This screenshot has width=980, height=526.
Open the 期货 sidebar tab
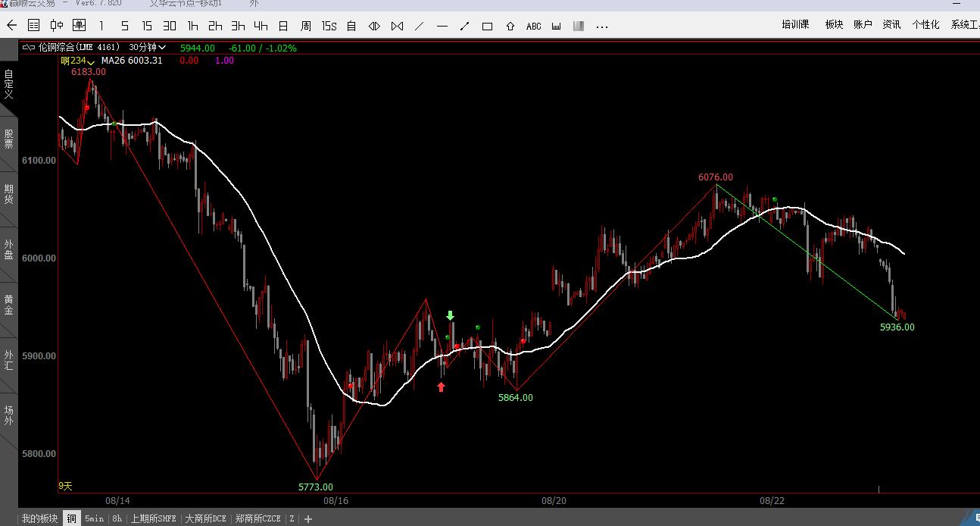click(9, 194)
